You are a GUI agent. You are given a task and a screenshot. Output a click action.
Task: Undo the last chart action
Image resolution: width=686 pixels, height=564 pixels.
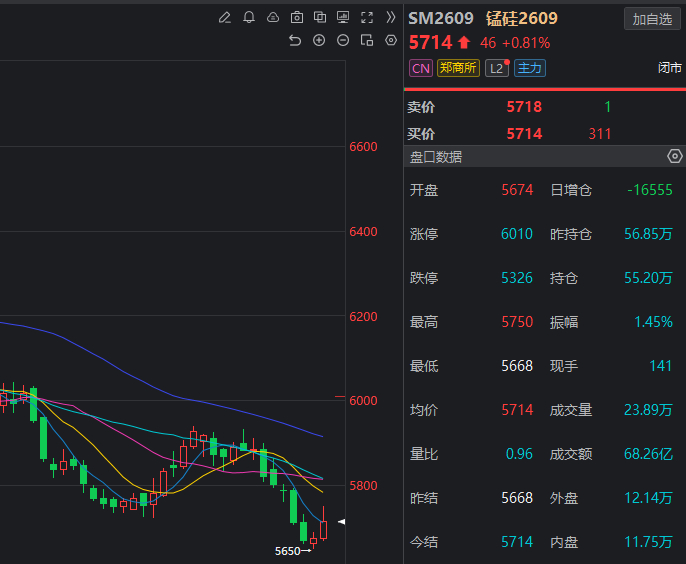295,41
